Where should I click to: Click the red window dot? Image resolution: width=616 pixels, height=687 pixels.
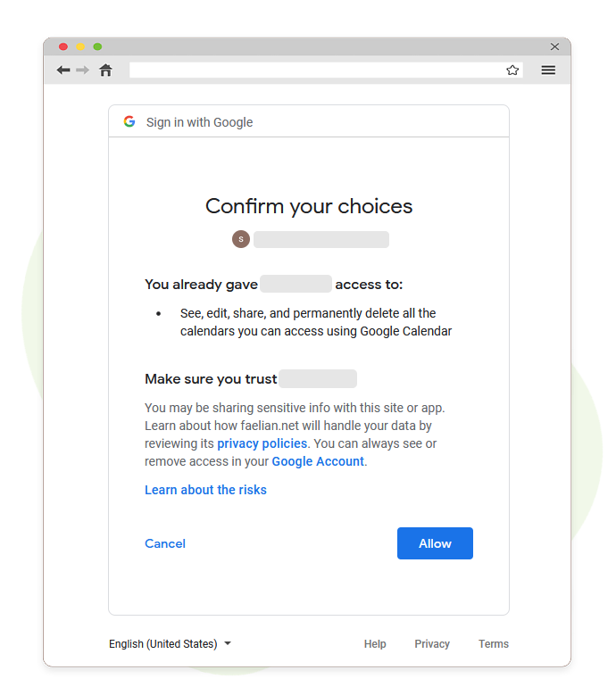pyautogui.click(x=63, y=46)
